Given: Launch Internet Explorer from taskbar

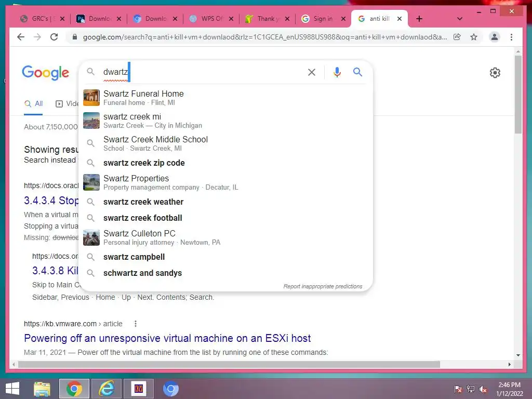Looking at the screenshot, I should (x=107, y=389).
